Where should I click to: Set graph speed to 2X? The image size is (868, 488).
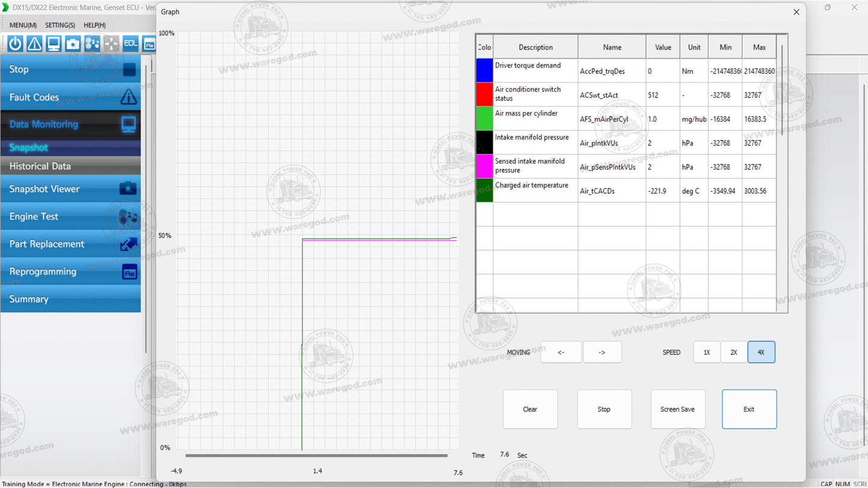tap(733, 352)
